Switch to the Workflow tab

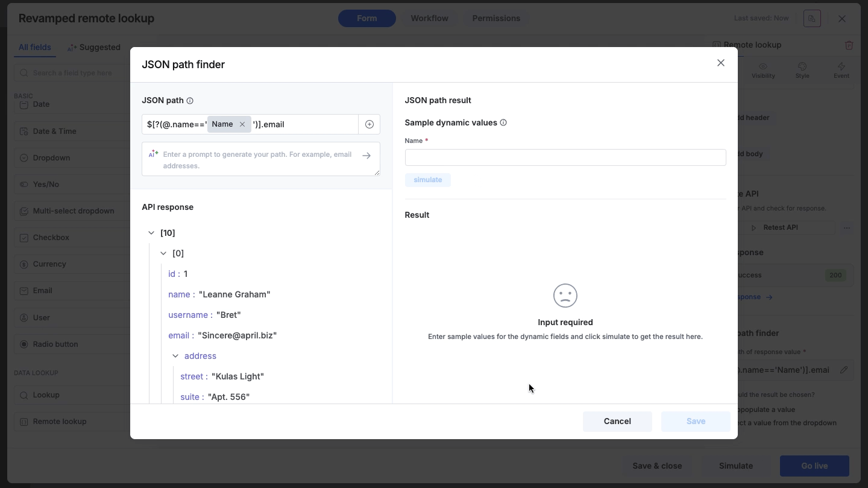pyautogui.click(x=429, y=18)
